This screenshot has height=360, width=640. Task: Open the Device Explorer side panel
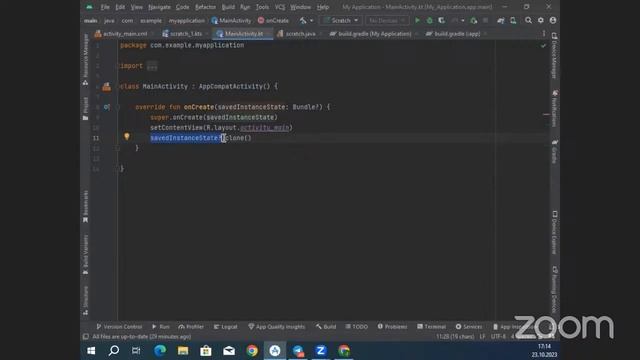coord(554,233)
